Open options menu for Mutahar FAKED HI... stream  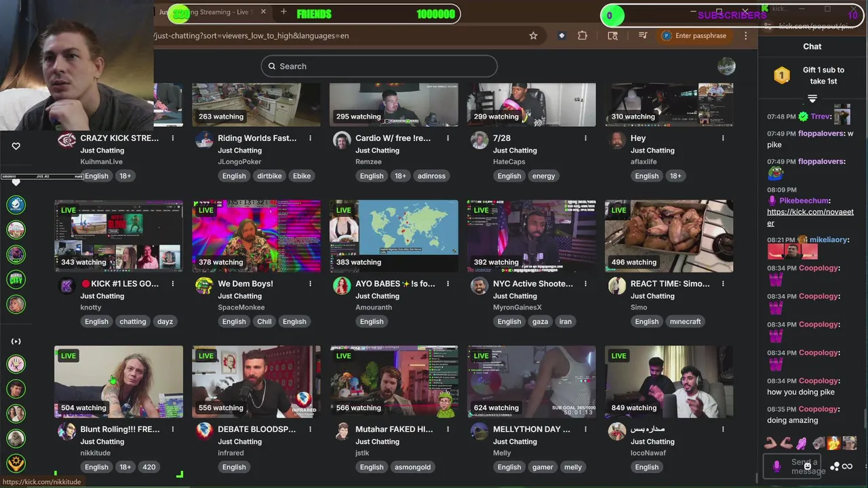pos(448,429)
